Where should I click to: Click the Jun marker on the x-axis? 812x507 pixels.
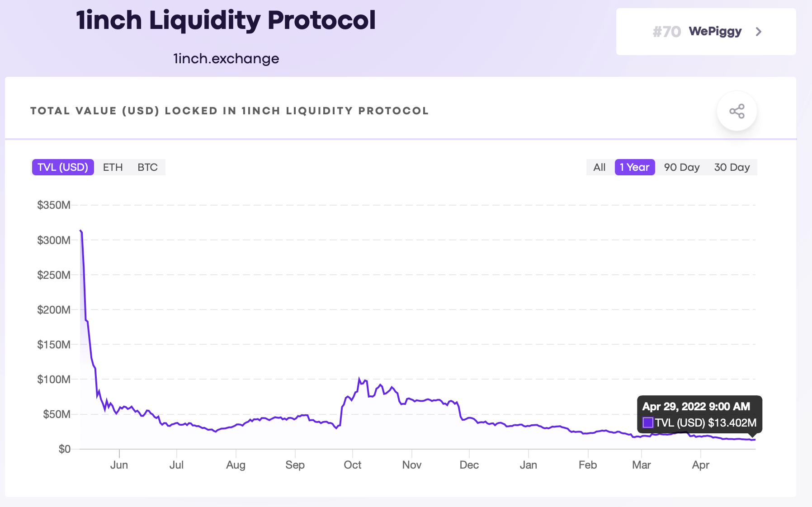119,465
